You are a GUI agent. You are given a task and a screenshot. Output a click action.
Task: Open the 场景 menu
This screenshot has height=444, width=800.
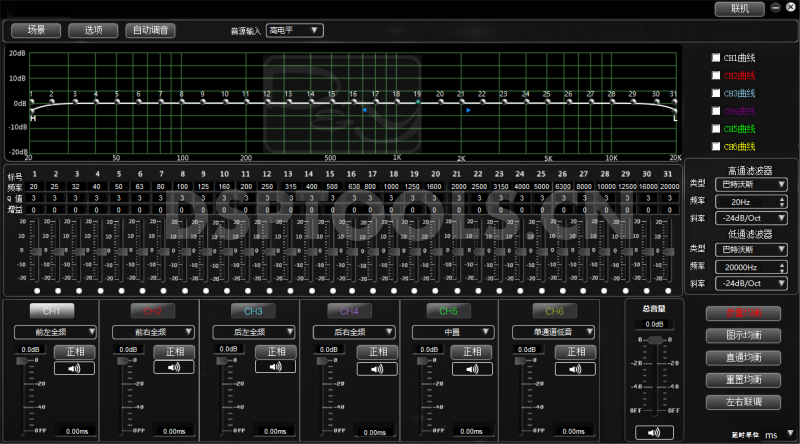(37, 30)
